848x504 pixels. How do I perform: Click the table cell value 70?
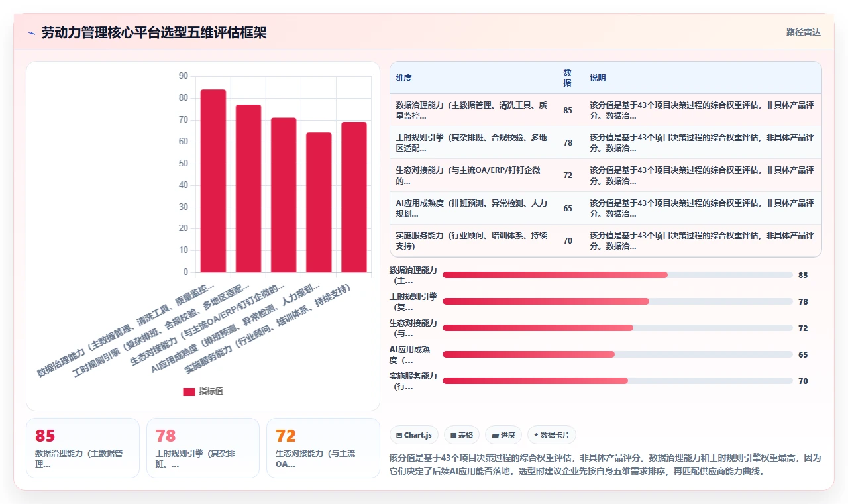pos(568,241)
